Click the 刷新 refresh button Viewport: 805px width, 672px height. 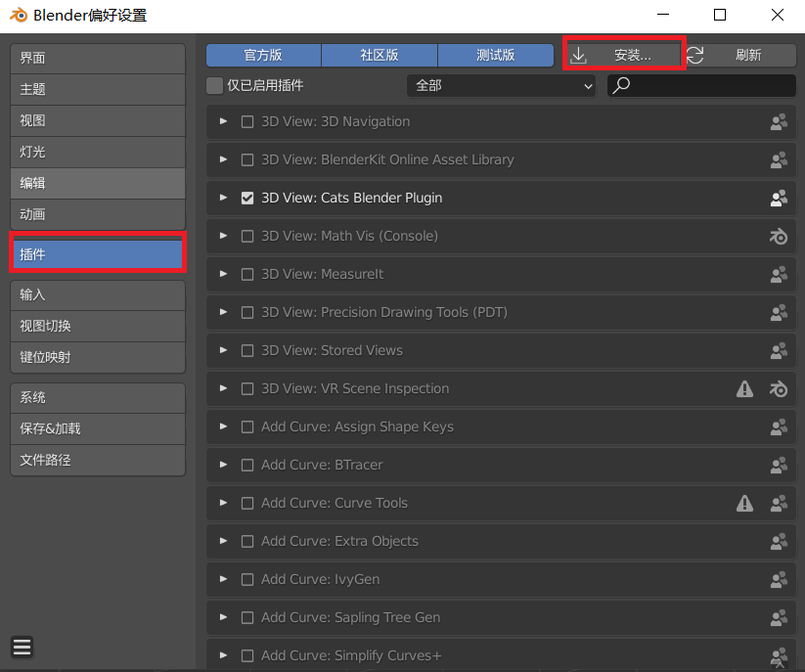click(740, 55)
